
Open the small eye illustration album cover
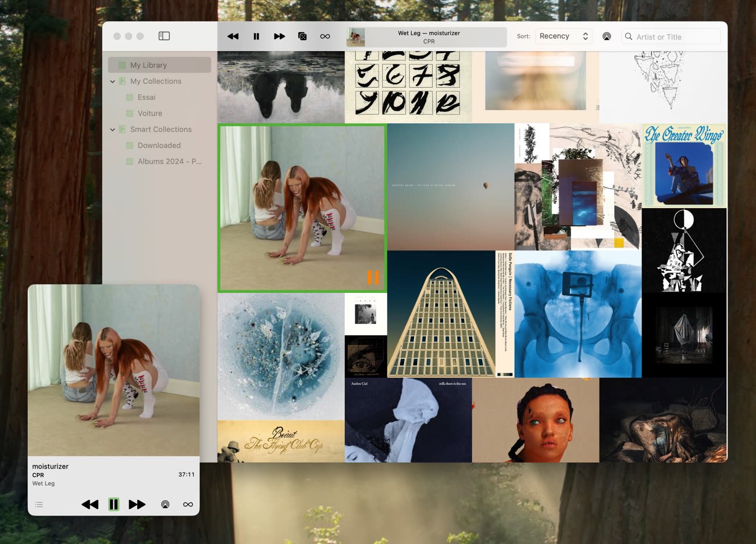pos(366,356)
